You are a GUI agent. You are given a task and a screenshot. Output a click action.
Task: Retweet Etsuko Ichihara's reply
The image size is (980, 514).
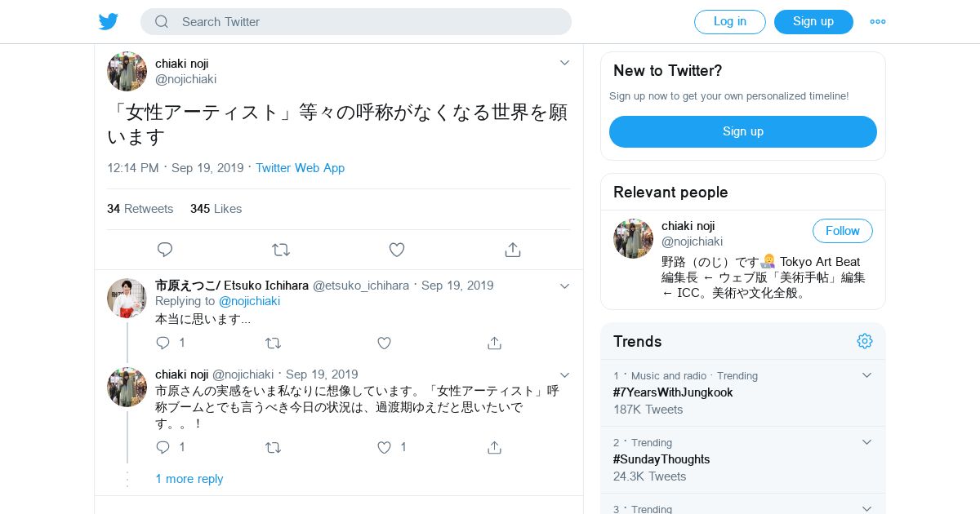coord(274,343)
